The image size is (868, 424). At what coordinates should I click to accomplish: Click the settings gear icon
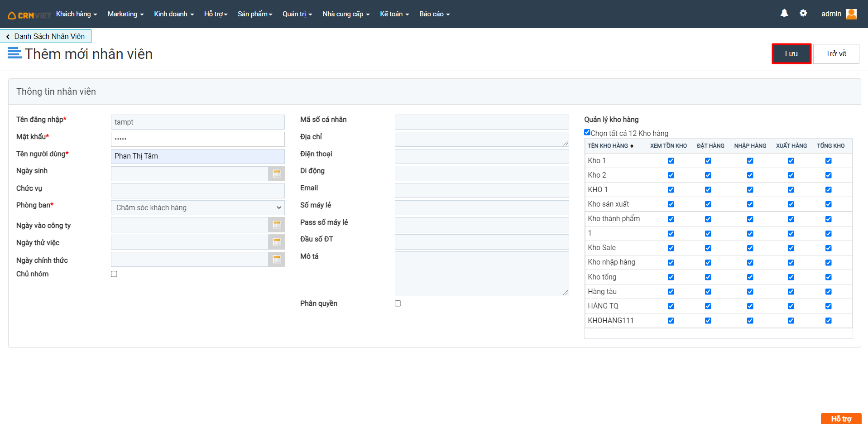(803, 14)
